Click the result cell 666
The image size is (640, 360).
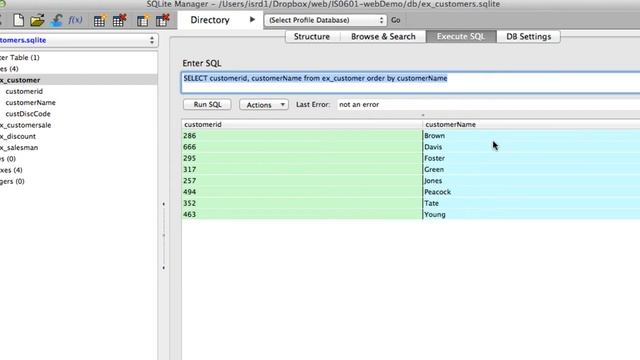pyautogui.click(x=302, y=147)
